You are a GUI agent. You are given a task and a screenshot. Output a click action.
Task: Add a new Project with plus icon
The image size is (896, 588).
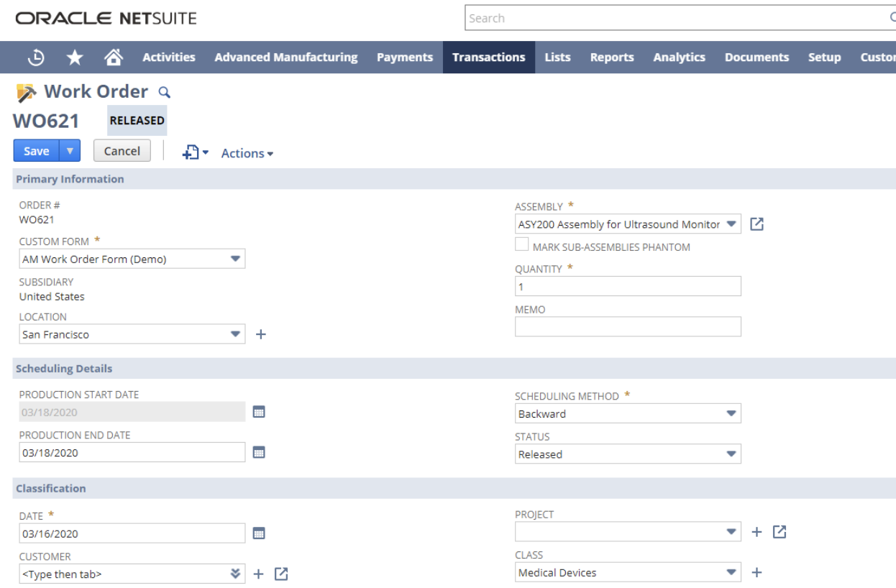(756, 532)
